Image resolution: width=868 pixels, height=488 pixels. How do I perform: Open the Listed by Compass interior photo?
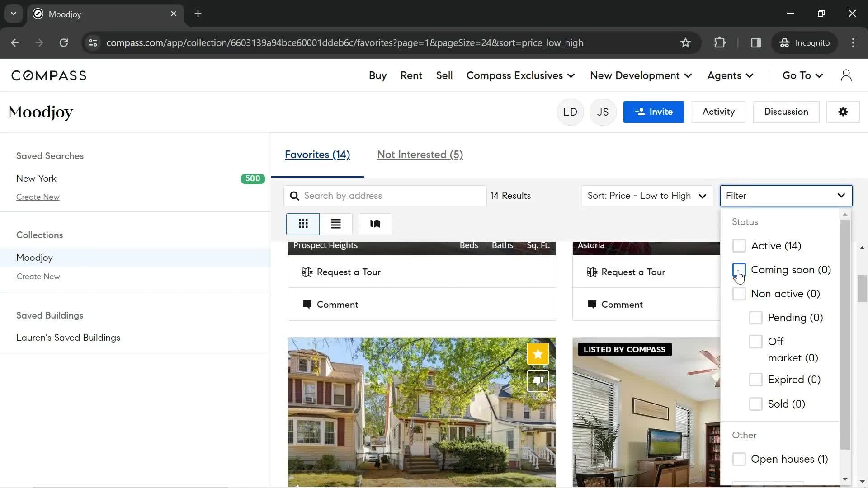[646, 412]
